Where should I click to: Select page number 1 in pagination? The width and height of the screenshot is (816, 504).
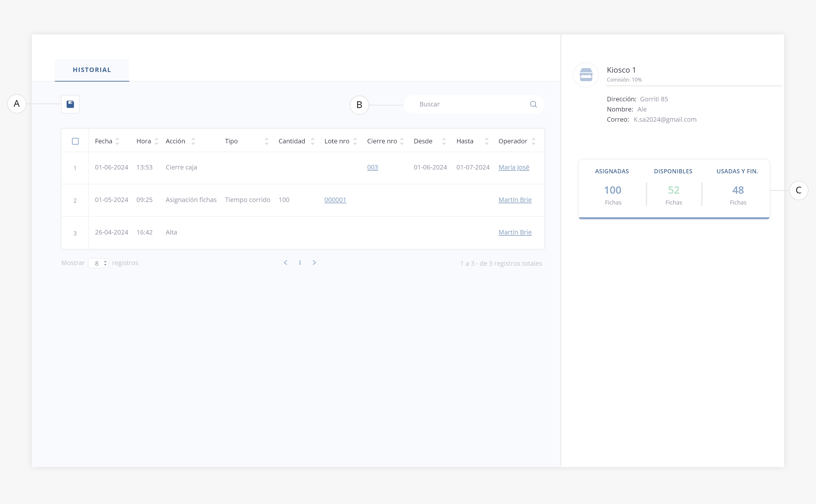(300, 263)
